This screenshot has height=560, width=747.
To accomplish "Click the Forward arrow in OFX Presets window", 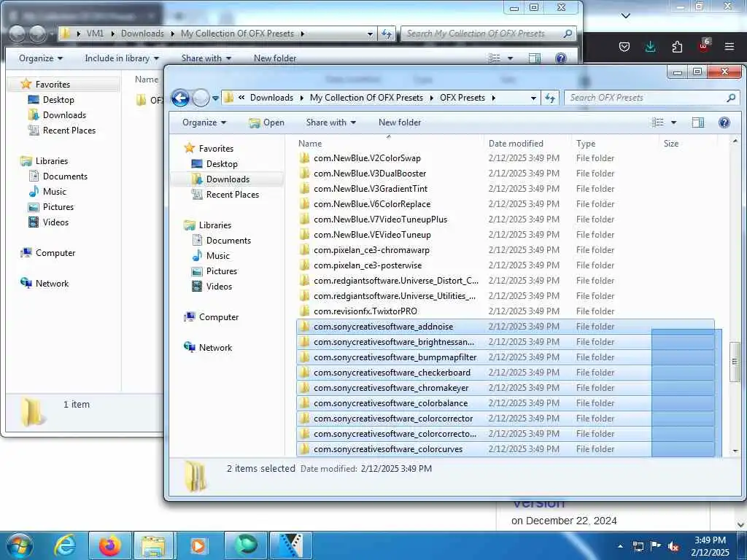I will coord(201,98).
